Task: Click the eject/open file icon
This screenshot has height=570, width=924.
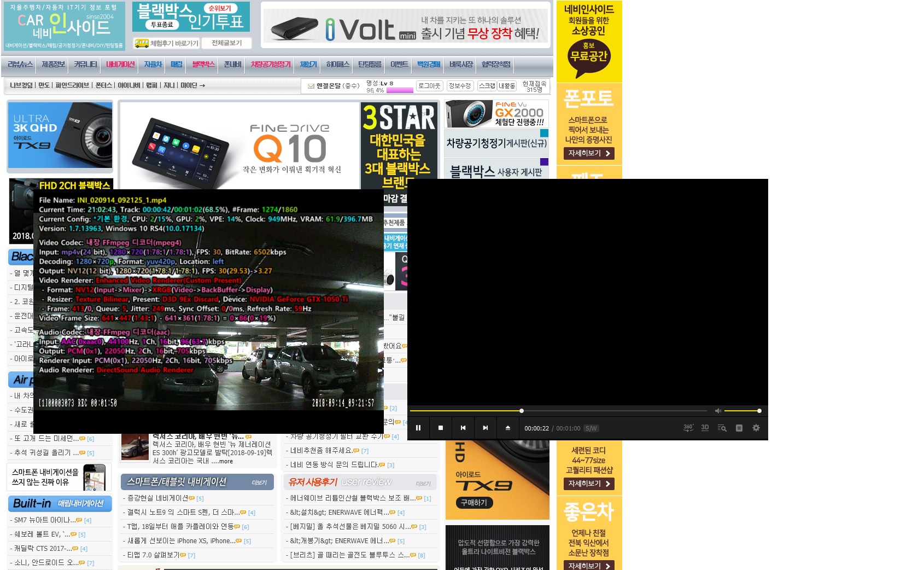Action: [x=508, y=428]
